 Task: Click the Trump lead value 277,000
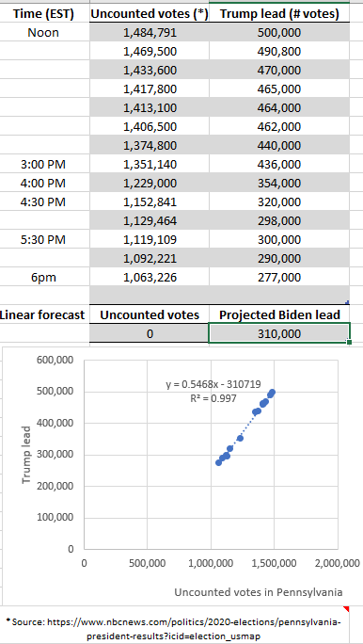tap(279, 278)
